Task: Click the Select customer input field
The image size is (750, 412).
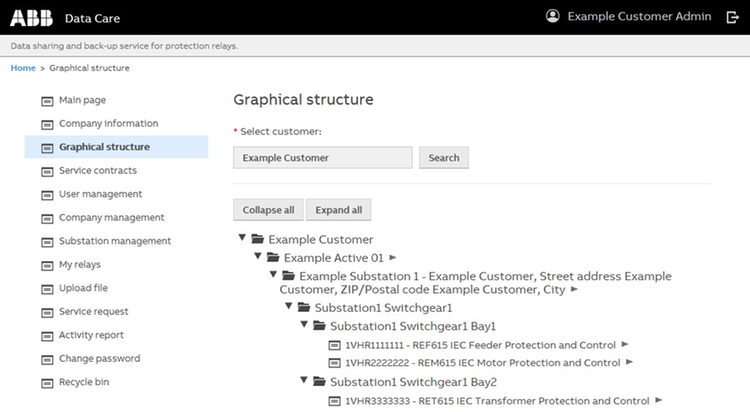Action: [x=323, y=157]
